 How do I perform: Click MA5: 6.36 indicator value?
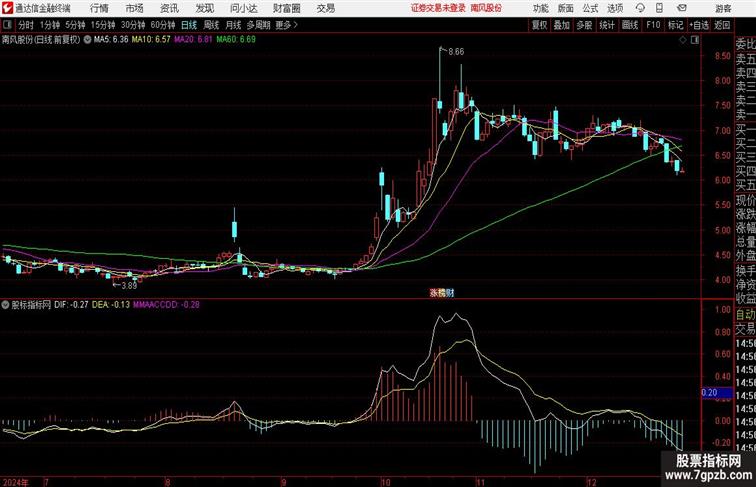point(111,40)
